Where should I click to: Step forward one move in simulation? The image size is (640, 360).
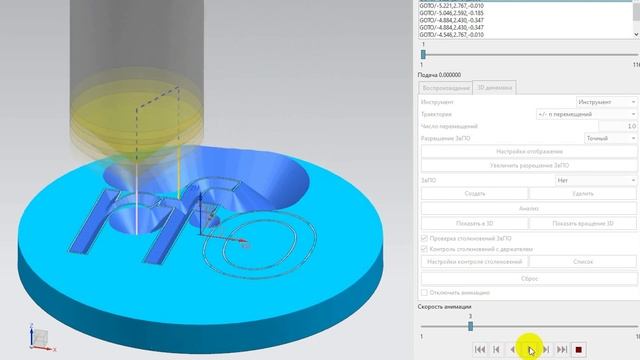546,349
